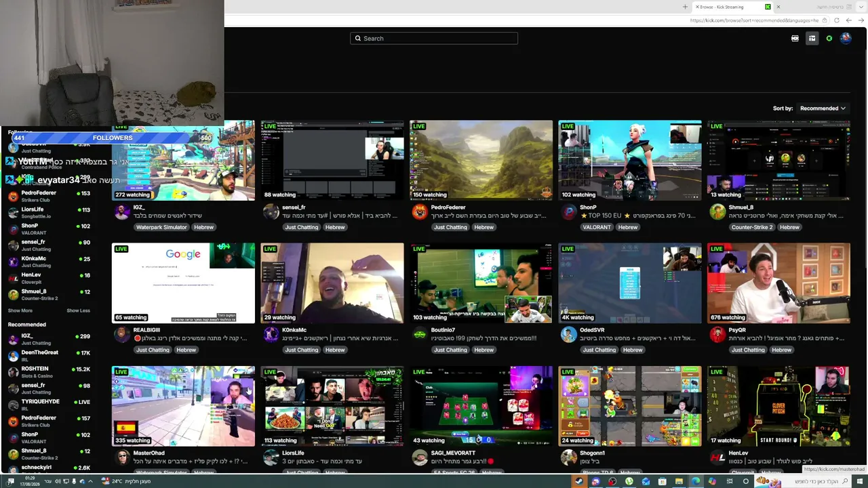
Task: Open PedroFederer in the Following sidebar list
Action: 49,196
